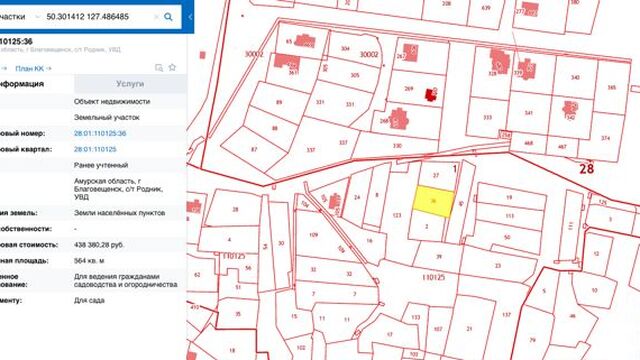Select parcel 89 on the map

pos(279,102)
